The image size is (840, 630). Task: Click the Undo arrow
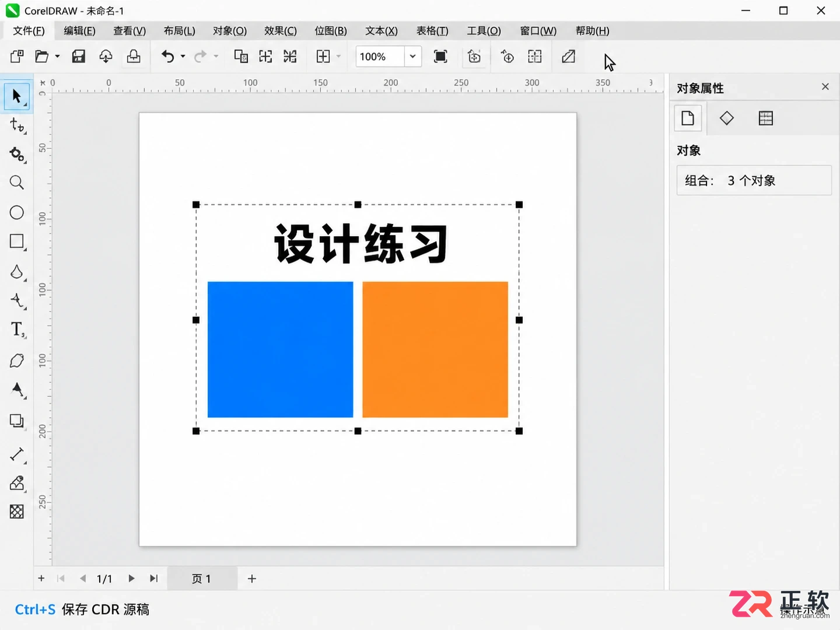click(167, 57)
